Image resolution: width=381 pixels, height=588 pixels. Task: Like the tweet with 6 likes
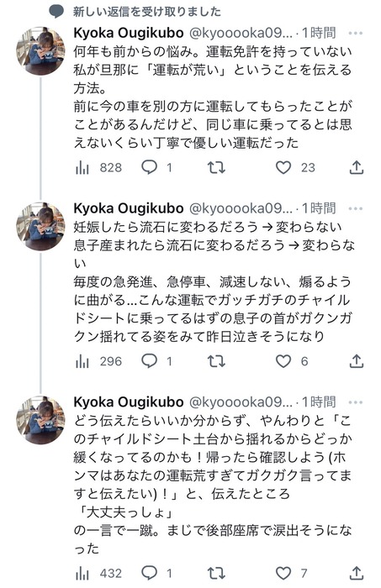[292, 361]
